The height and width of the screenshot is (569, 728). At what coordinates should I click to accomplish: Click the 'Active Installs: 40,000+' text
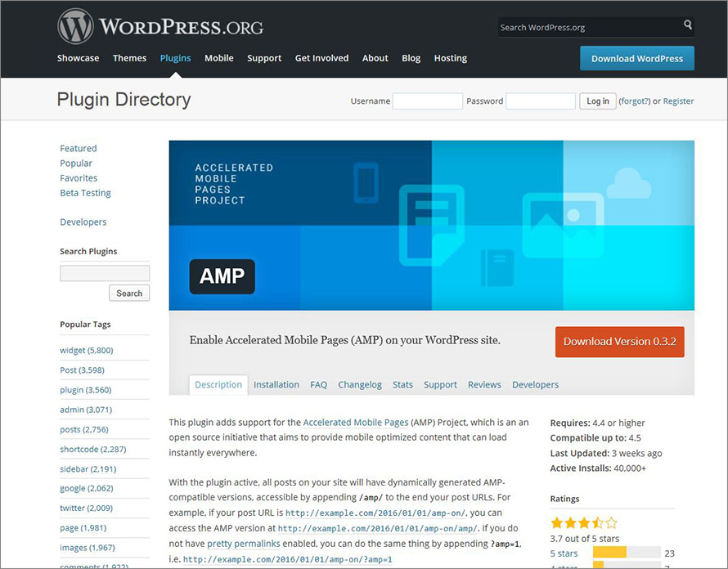pyautogui.click(x=598, y=468)
